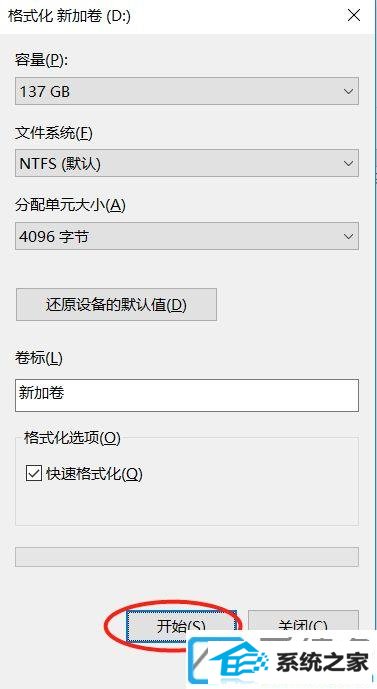Expand the 容量 dropdown arrow

348,91
